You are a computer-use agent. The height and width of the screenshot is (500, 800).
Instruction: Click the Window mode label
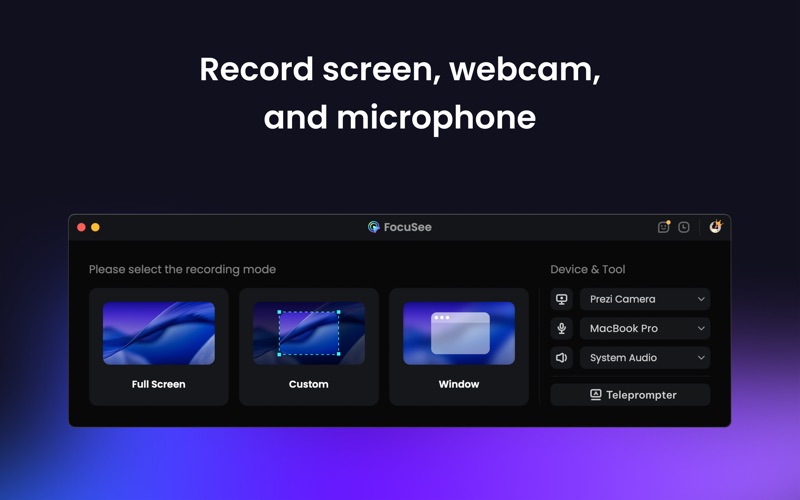pyautogui.click(x=459, y=384)
